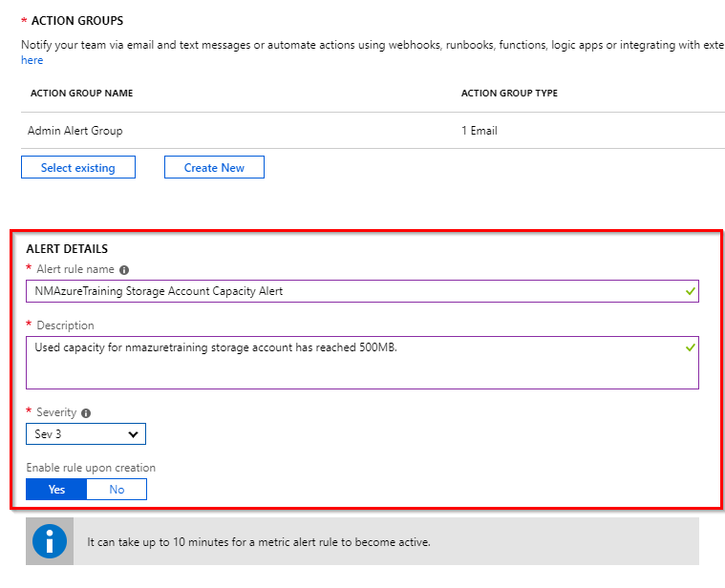The height and width of the screenshot is (588, 725).
Task: Click green checkmark in the Description box
Action: coord(691,347)
